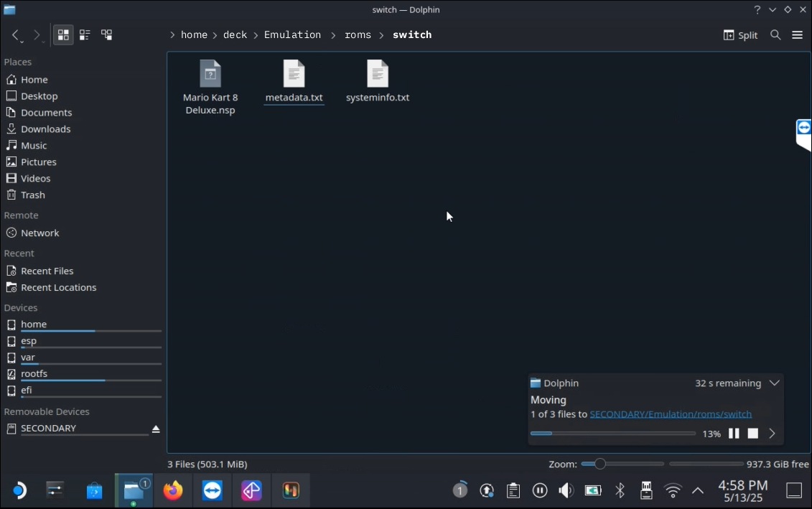Expand breadcrumb arrow after roms
This screenshot has height=509, width=812.
click(382, 34)
